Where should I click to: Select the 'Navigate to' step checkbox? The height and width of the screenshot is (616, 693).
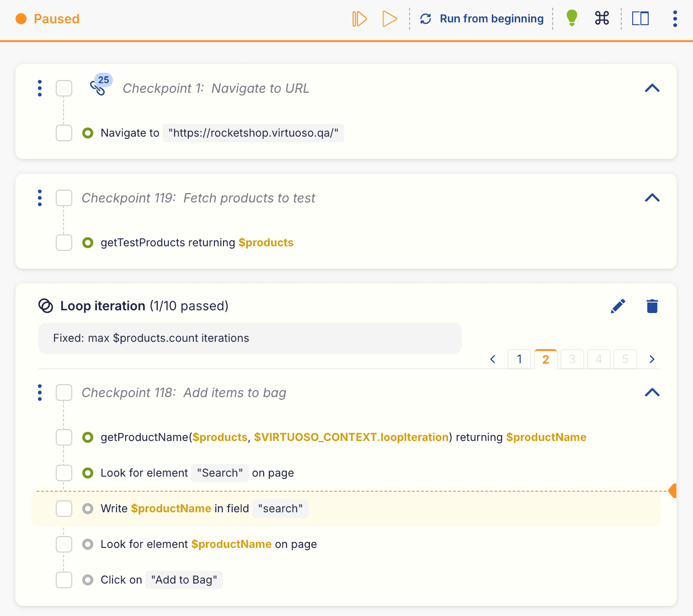click(x=64, y=133)
